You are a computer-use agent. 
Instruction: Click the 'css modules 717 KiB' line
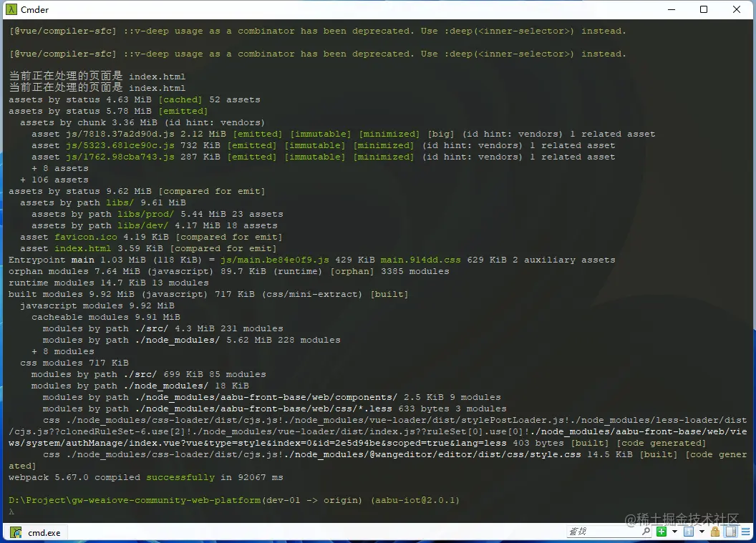[x=74, y=363]
